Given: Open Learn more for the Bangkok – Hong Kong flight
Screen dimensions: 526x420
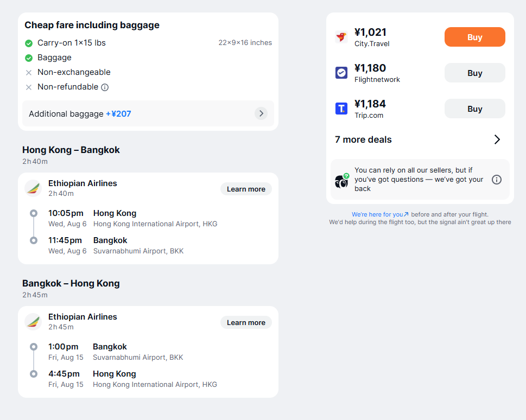Looking at the screenshot, I should click(x=246, y=322).
